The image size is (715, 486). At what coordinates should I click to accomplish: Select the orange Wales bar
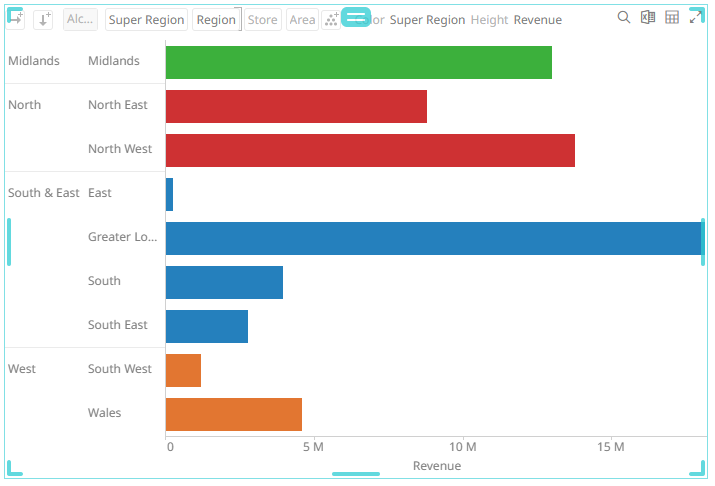click(234, 414)
